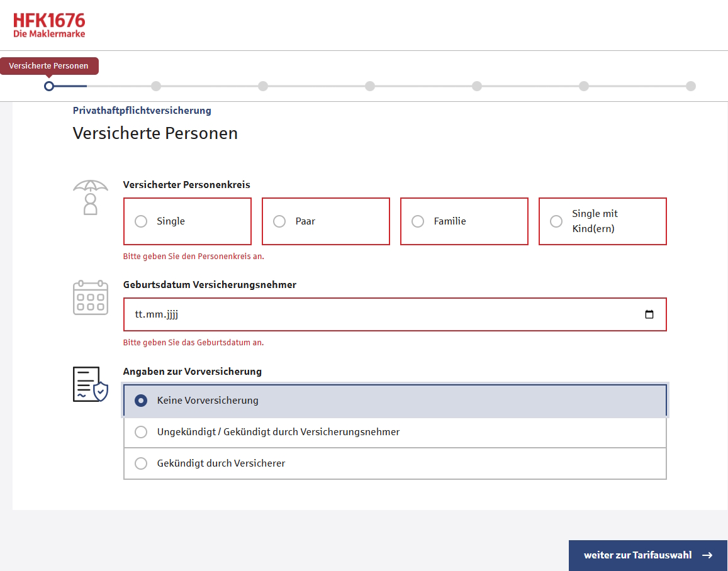Choose Ungekündigt / Gekündigt durch Versicherungsnehmer
The width and height of the screenshot is (728, 571).
click(x=140, y=432)
